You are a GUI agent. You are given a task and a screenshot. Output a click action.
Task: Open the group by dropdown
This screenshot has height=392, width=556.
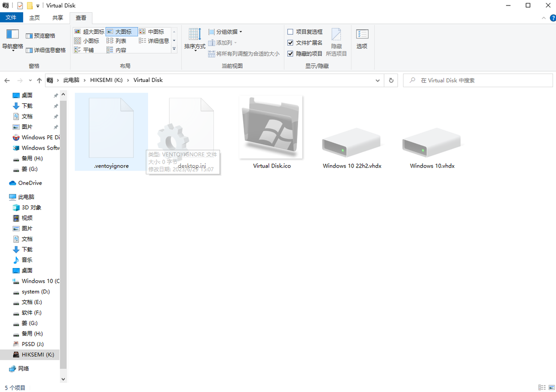click(x=225, y=32)
